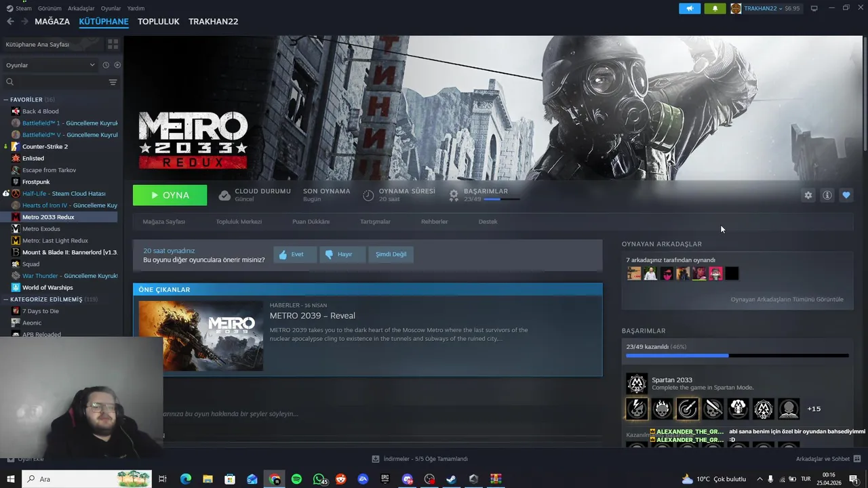Open the Görünüm menu
Screen dimensions: 868x488
click(50, 8)
